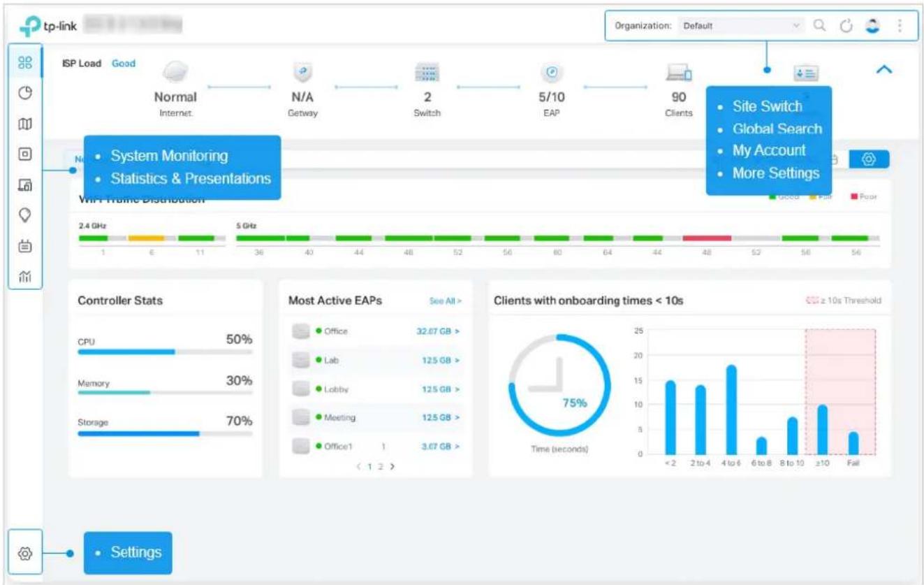Viewport: 924px width, 585px height.
Task: Open the account avatar menu
Action: (x=872, y=26)
